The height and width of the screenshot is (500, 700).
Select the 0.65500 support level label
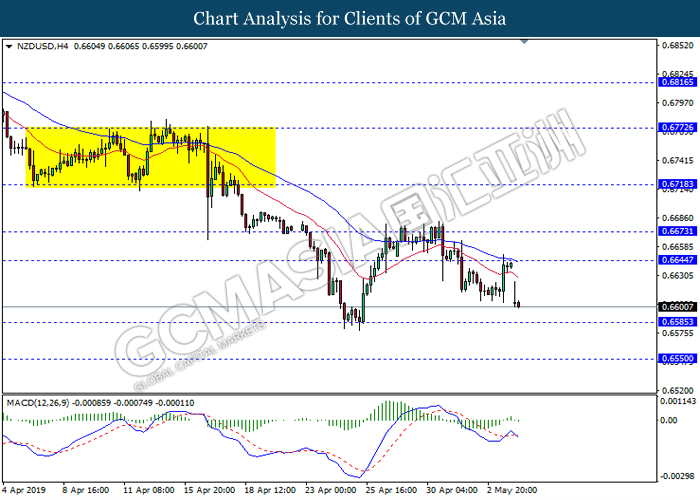[x=677, y=358]
